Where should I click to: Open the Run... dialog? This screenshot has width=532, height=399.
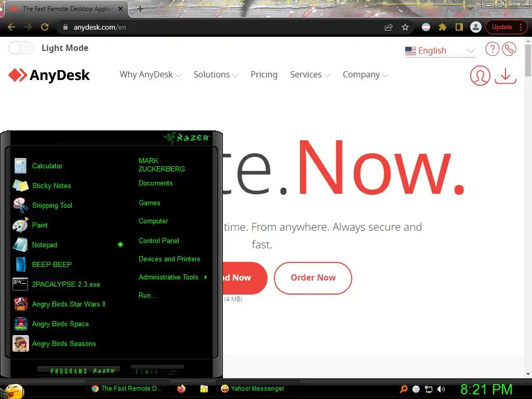pos(147,295)
